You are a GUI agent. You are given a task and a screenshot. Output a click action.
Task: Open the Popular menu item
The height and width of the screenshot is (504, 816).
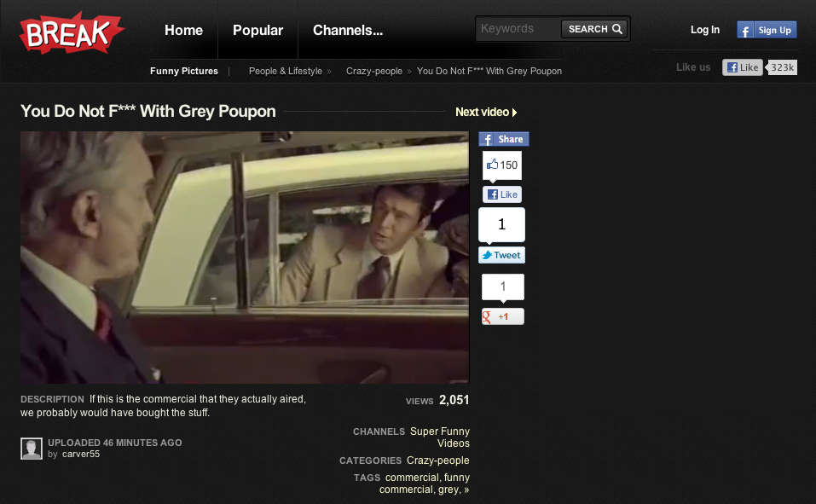point(258,30)
